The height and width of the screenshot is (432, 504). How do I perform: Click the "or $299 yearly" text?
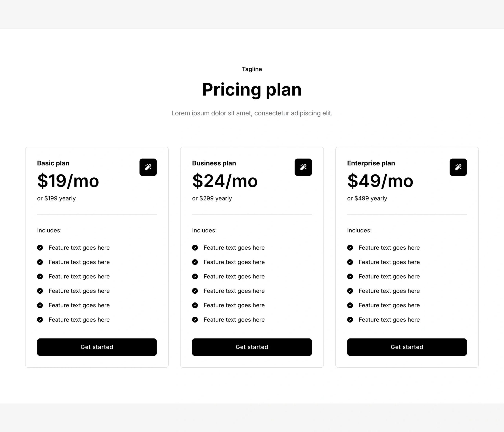tap(212, 198)
